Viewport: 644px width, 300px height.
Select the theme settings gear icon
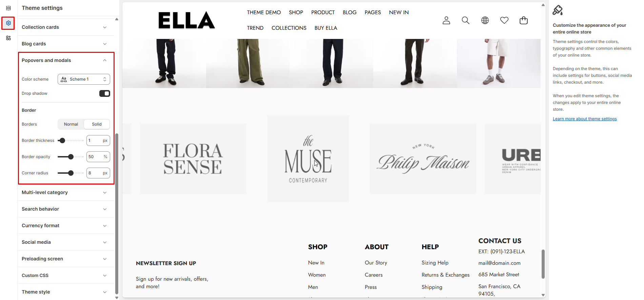pyautogui.click(x=8, y=23)
